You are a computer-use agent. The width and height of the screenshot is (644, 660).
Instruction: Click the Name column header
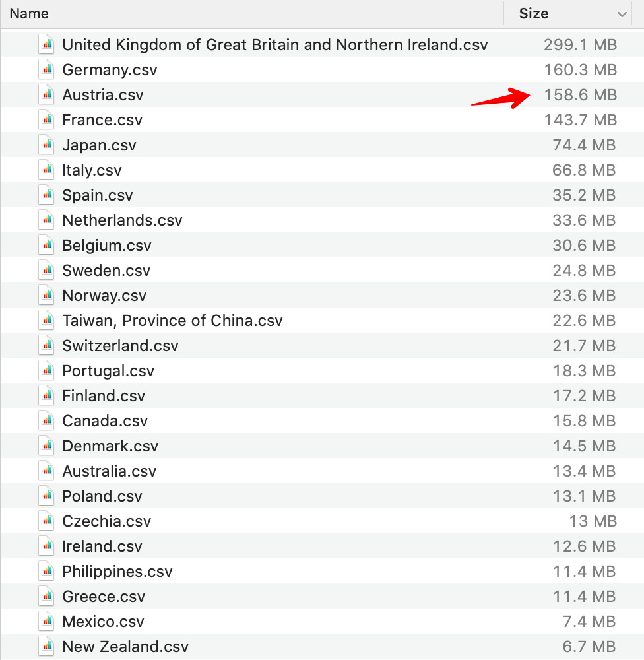pos(29,13)
